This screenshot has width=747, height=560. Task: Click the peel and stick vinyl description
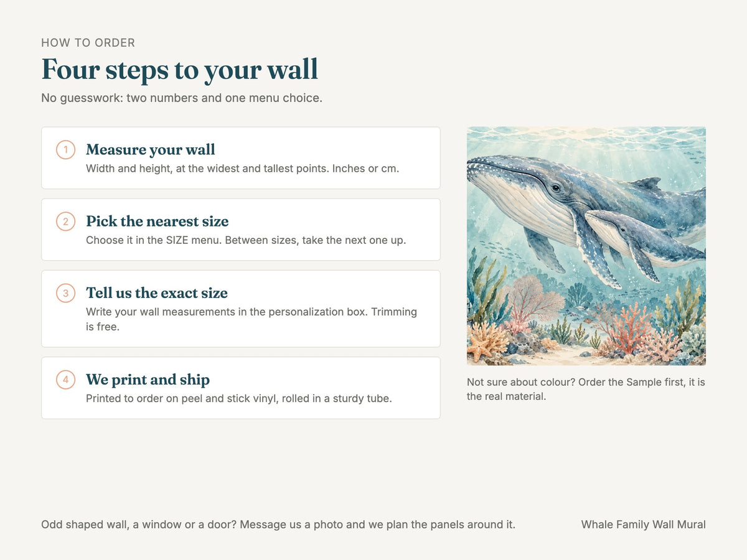click(x=239, y=398)
